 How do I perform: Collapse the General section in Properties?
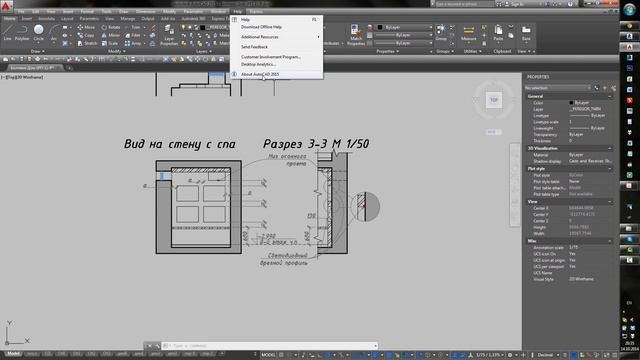[610, 96]
